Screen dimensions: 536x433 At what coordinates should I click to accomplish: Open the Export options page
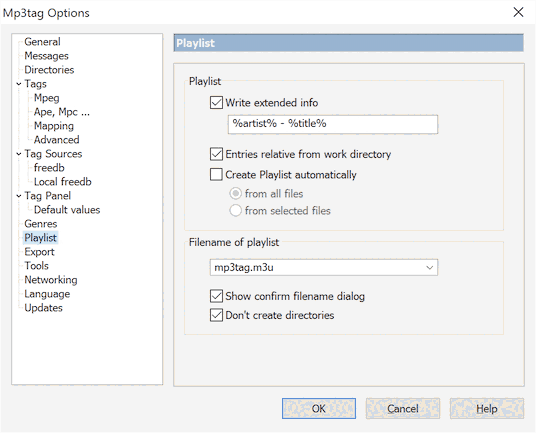click(39, 252)
